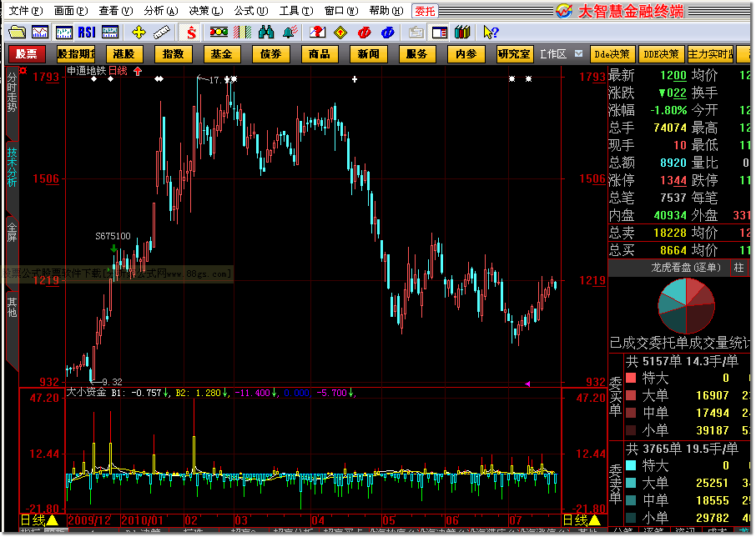Open the 帮助(H) menu
The width and height of the screenshot is (756, 537).
[386, 11]
